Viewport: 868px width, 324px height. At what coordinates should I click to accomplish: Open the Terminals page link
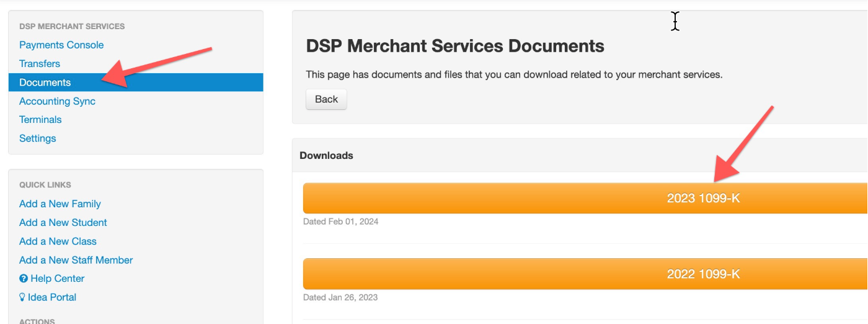40,119
